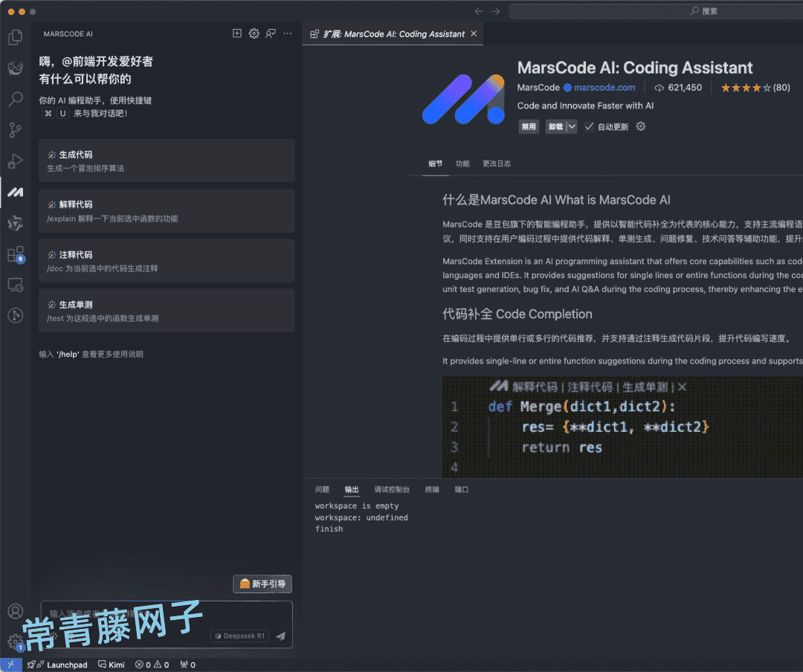This screenshot has height=672, width=803.
Task: Select the 输出 output panel tab
Action: (x=352, y=490)
